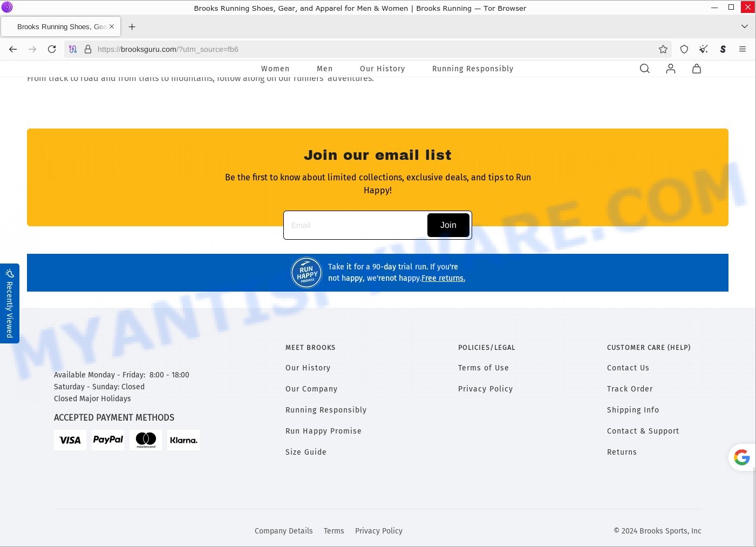This screenshot has width=756, height=547.
Task: Expand the list all tabs chevron
Action: [x=745, y=26]
